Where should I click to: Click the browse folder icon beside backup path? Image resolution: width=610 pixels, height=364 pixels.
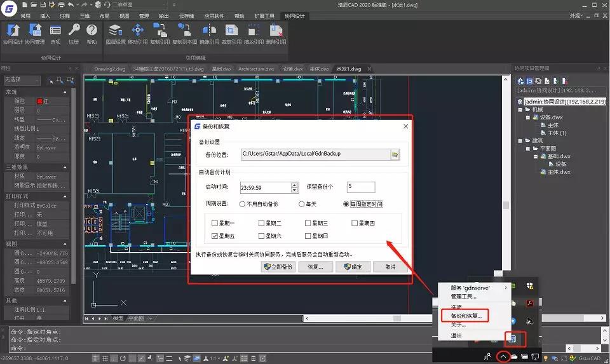pyautogui.click(x=395, y=154)
